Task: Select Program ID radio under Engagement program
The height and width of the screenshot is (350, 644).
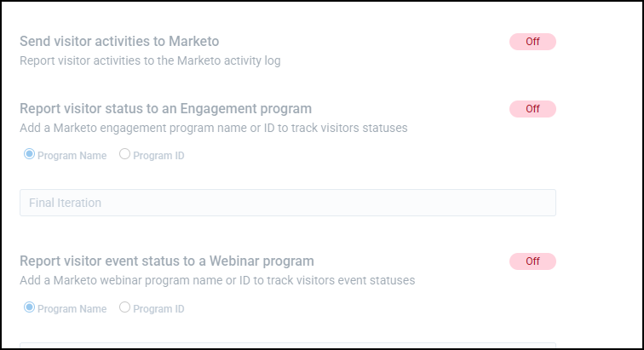Action: point(124,155)
